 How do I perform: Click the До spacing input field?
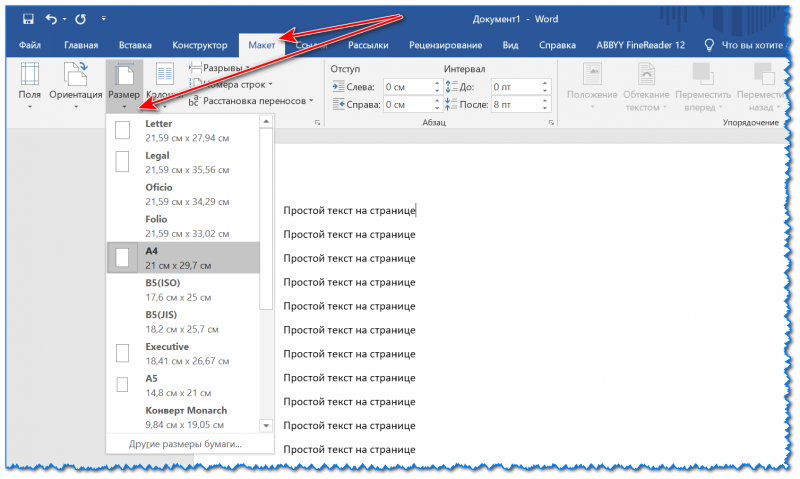pyautogui.click(x=515, y=87)
